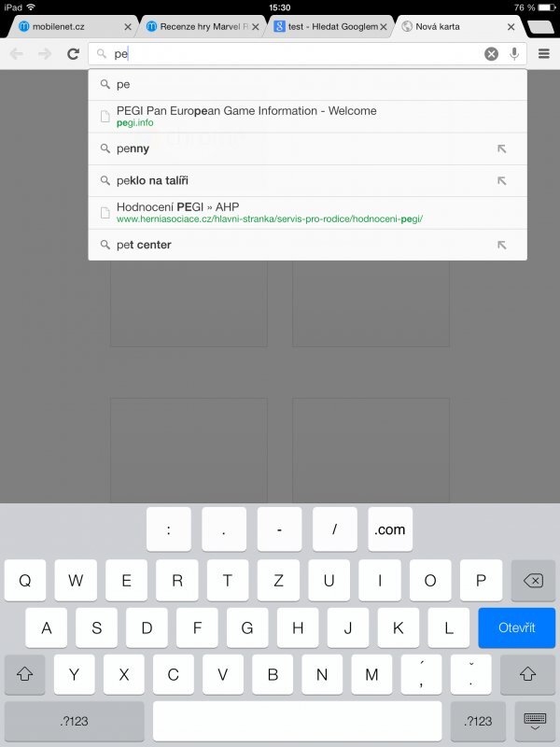The image size is (560, 747).
Task: Open the tab switcher icon
Action: pyautogui.click(x=541, y=27)
